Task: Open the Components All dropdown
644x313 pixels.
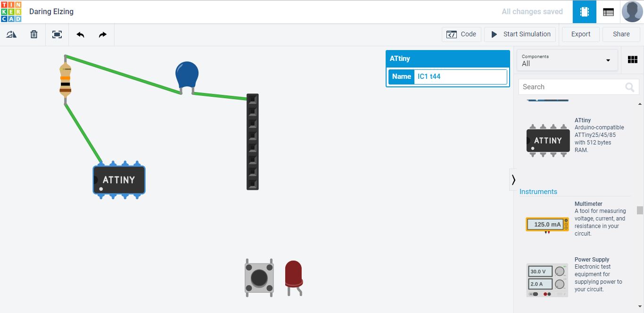Action: 567,60
